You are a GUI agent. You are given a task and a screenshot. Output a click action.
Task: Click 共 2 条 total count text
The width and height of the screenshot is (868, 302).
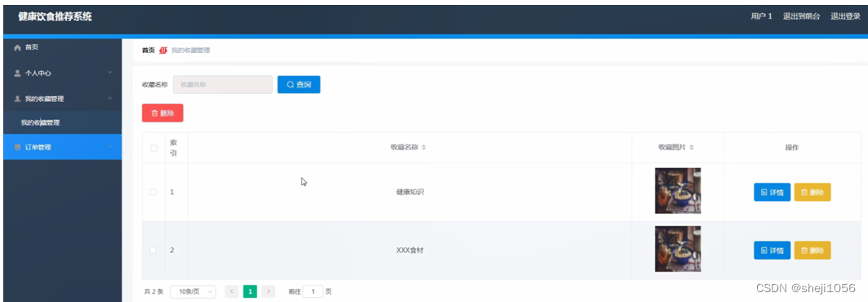tap(154, 291)
